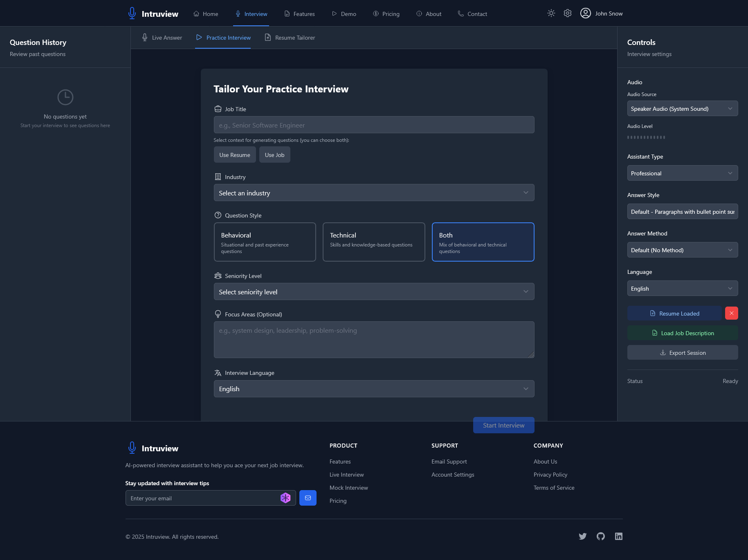Click the question mark icon by Question Style
The width and height of the screenshot is (748, 560).
(x=218, y=215)
